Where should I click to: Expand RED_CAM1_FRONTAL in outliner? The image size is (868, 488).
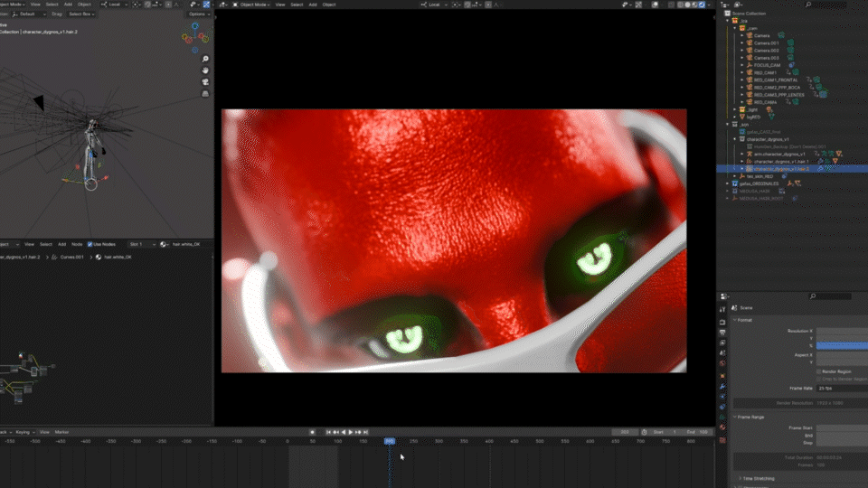[742, 80]
